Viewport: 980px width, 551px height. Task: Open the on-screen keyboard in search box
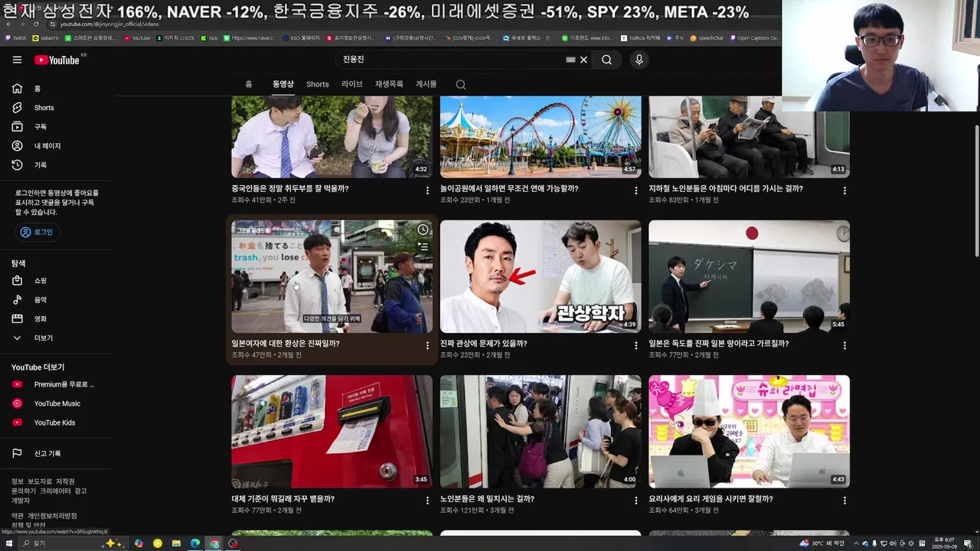tap(570, 60)
